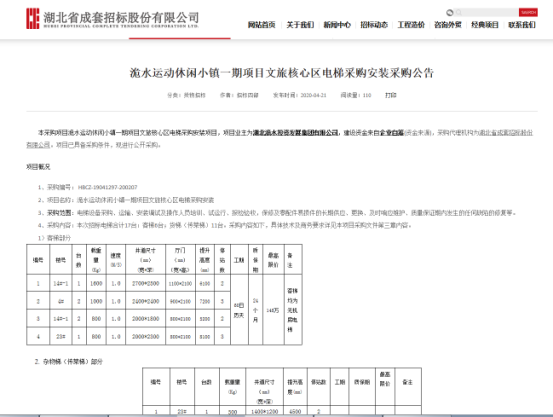Open the 工程造价 navigation item

coord(411,25)
